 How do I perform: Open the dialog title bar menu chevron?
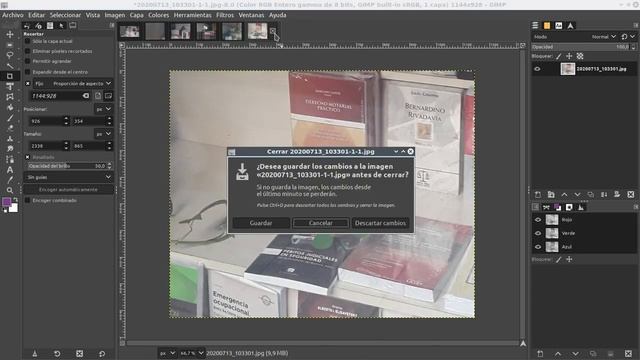click(396, 151)
